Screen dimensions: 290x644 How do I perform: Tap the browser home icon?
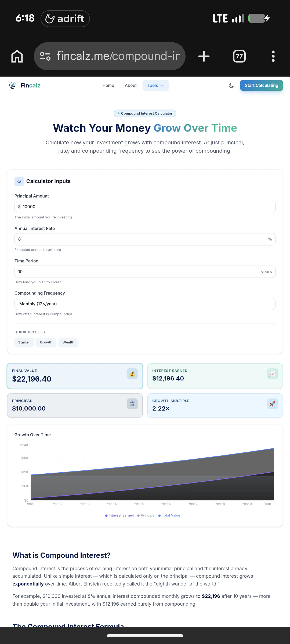(17, 56)
